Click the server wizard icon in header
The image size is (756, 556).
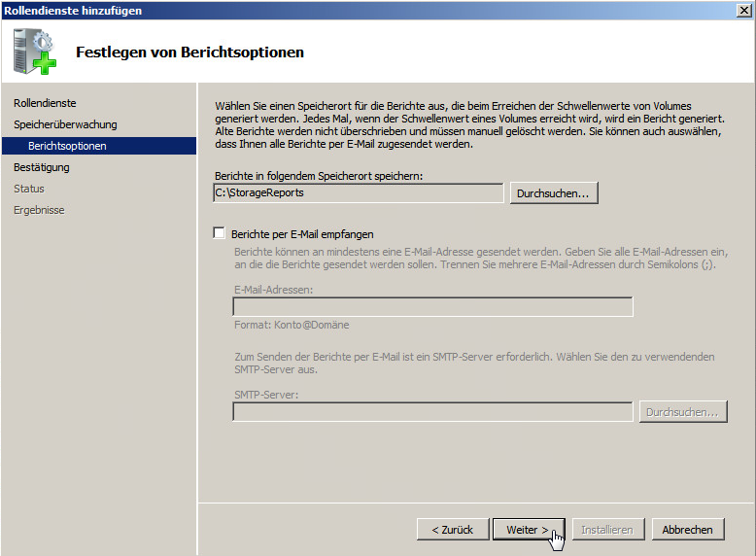point(37,52)
